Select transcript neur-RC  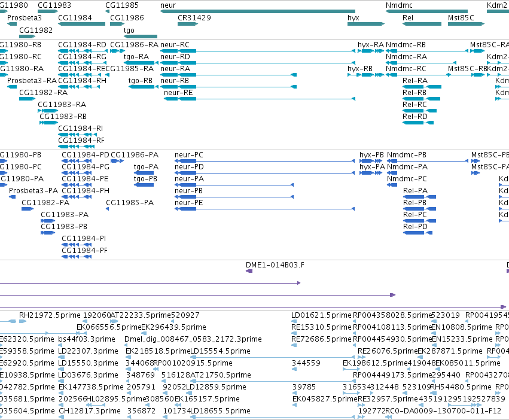pos(175,44)
